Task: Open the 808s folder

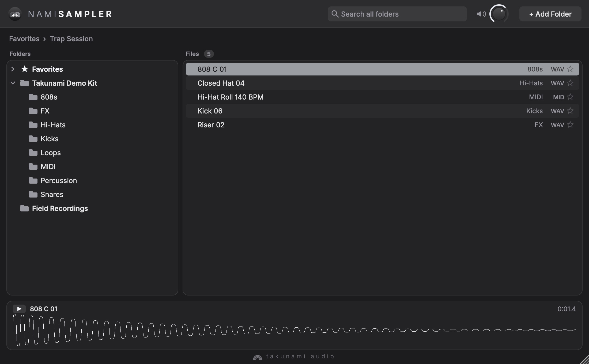Action: (x=92, y=97)
